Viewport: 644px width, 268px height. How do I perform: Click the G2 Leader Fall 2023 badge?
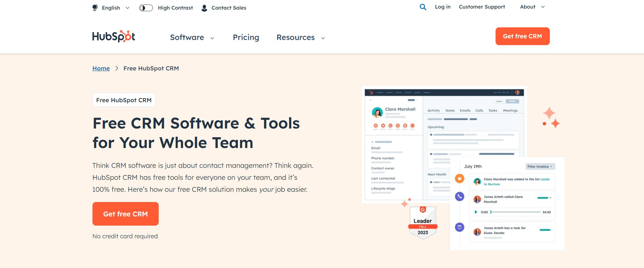pos(423,222)
